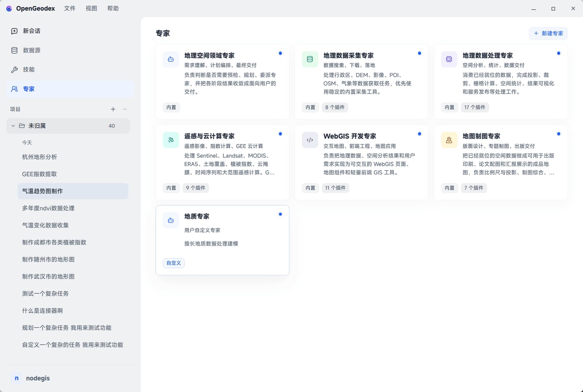Open the 帮助 menu

click(x=113, y=8)
